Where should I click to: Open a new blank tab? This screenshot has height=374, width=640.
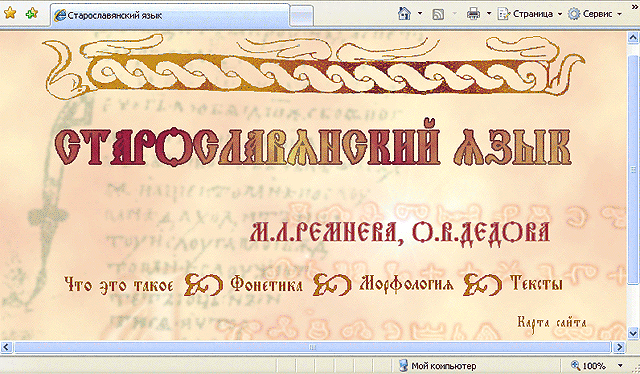click(302, 16)
